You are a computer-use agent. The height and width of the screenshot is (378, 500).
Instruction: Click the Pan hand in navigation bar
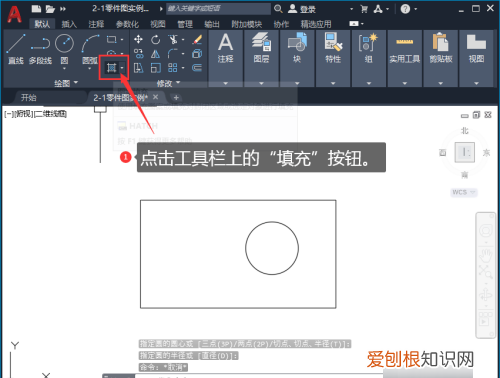486,256
